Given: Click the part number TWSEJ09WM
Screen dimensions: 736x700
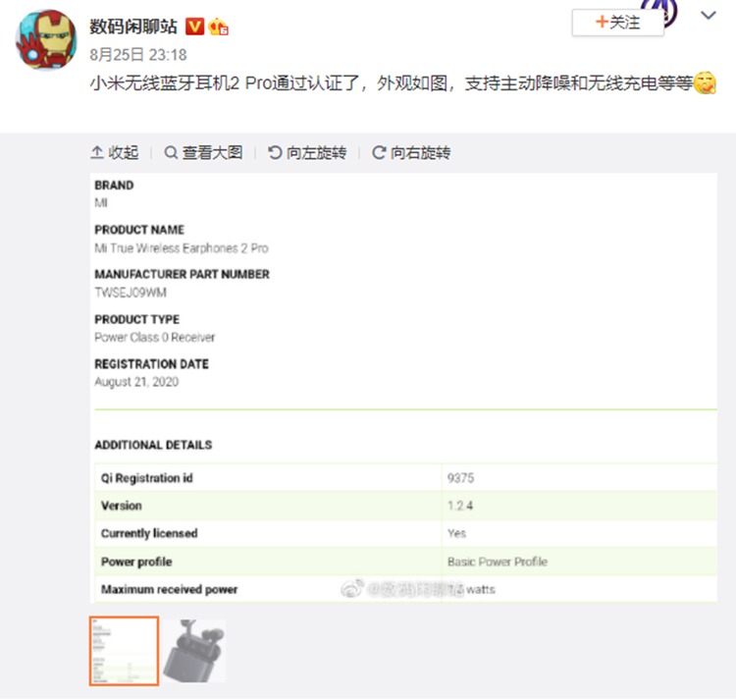Looking at the screenshot, I should tap(131, 293).
